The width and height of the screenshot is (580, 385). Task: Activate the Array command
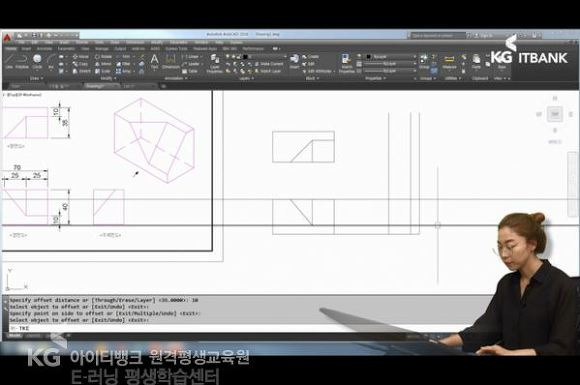point(124,71)
